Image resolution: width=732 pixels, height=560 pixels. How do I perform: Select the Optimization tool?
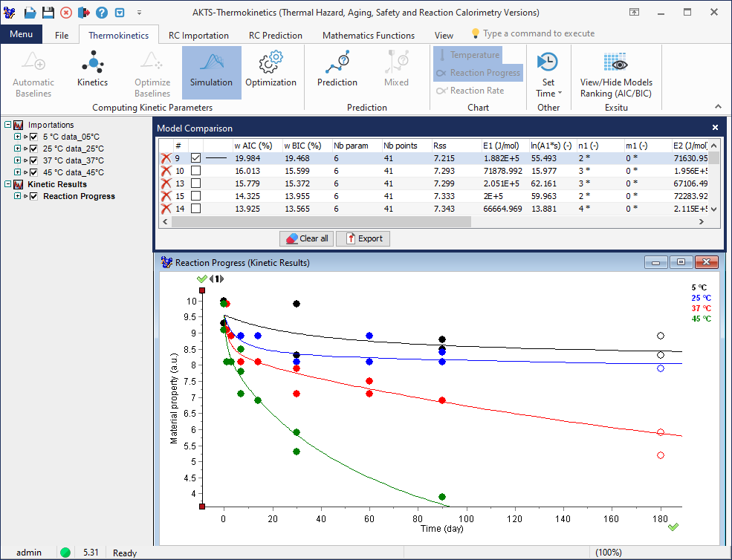(x=271, y=71)
